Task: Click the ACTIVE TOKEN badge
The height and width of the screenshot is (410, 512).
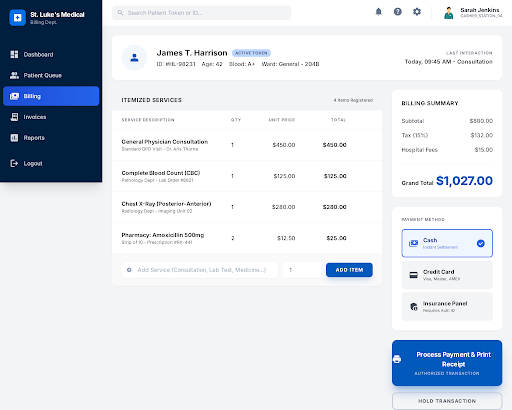Action: click(x=251, y=53)
